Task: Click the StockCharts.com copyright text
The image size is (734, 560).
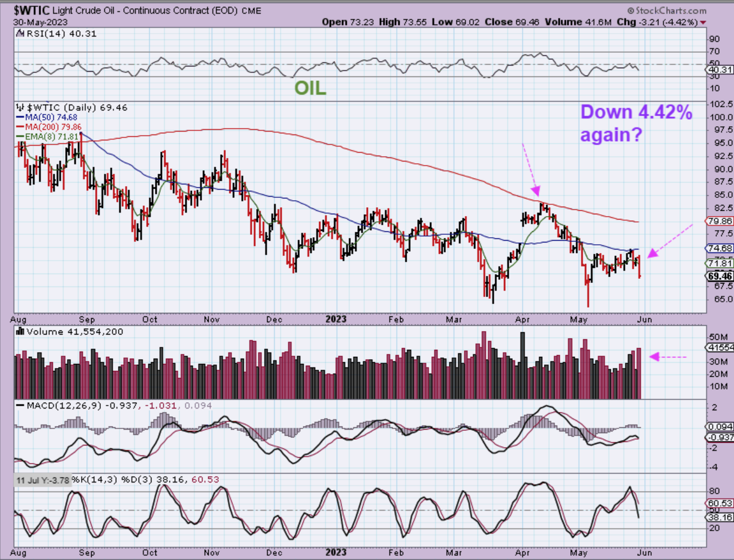Action: 667,11
